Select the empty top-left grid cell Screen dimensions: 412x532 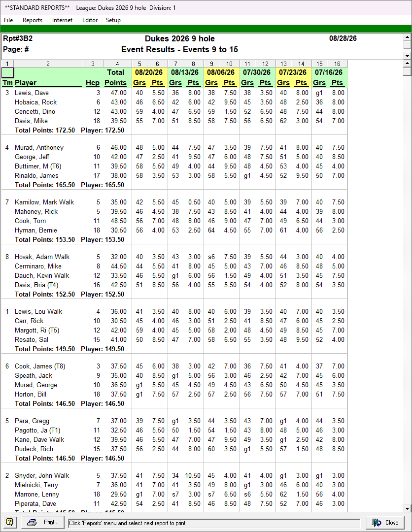point(8,72)
